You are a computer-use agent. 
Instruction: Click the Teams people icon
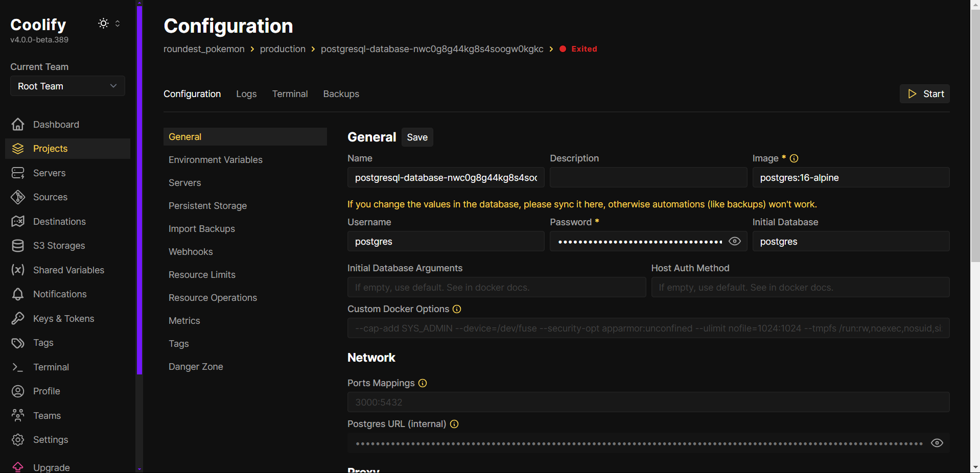coord(18,415)
